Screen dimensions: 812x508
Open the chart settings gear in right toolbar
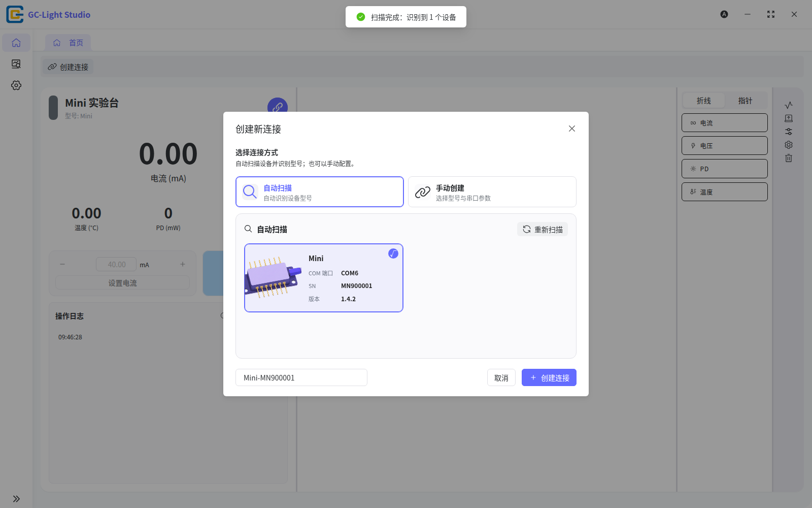click(x=789, y=145)
